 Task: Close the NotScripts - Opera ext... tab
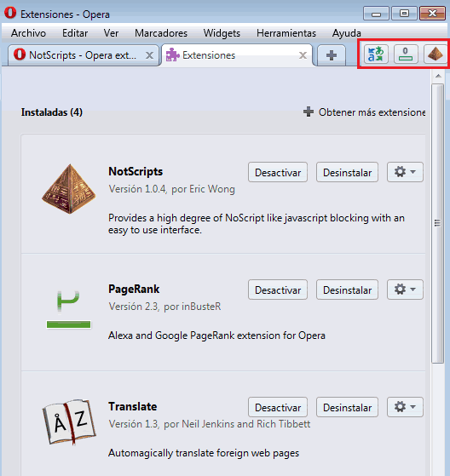pos(149,55)
